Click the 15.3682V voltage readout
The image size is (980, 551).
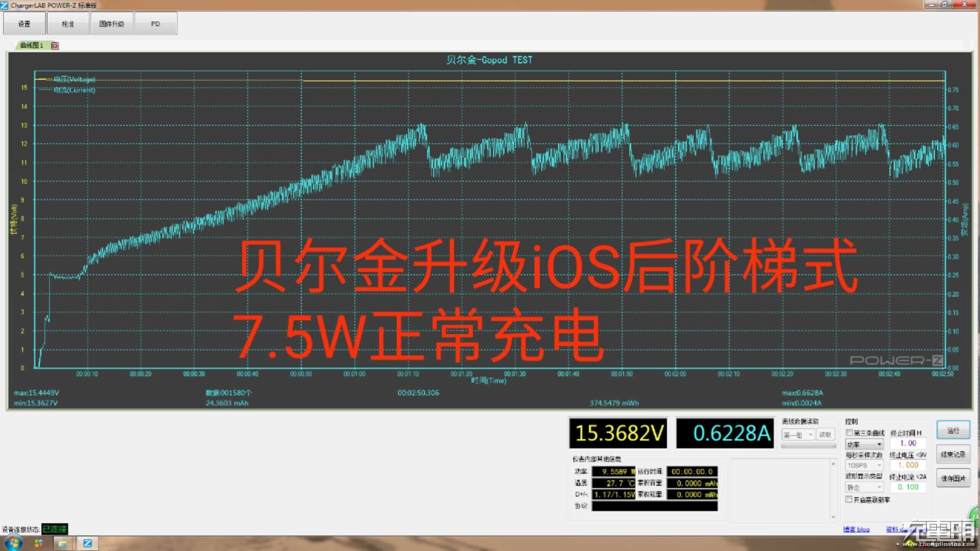click(x=618, y=434)
